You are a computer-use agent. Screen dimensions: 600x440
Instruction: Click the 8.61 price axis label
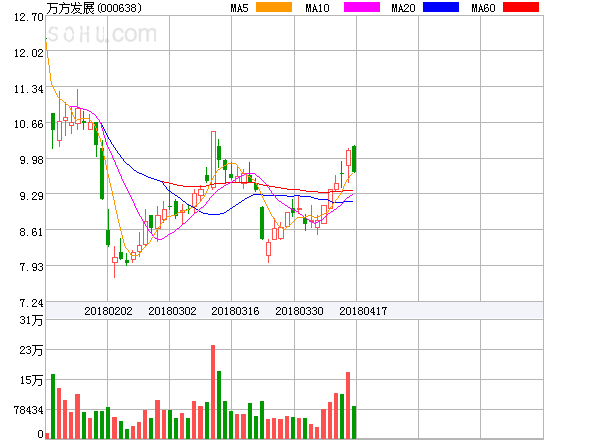tap(31, 232)
